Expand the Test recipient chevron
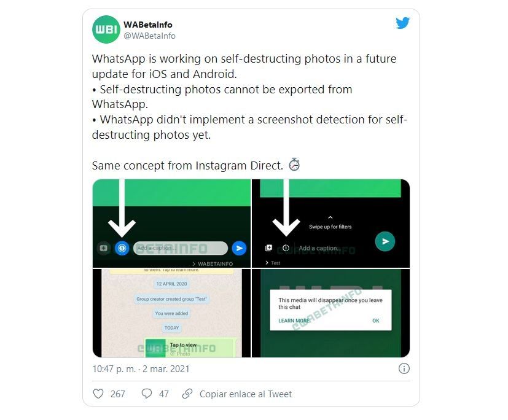Image resolution: width=508 pixels, height=420 pixels. pos(267,263)
